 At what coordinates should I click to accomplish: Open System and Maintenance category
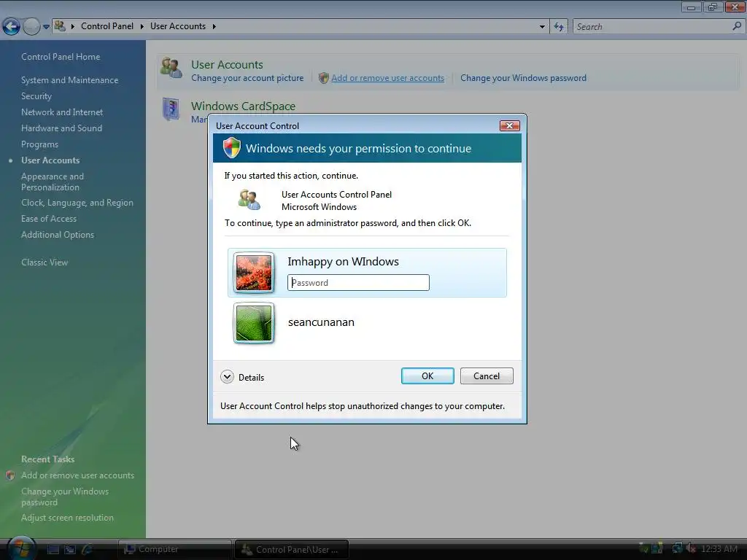click(x=69, y=80)
